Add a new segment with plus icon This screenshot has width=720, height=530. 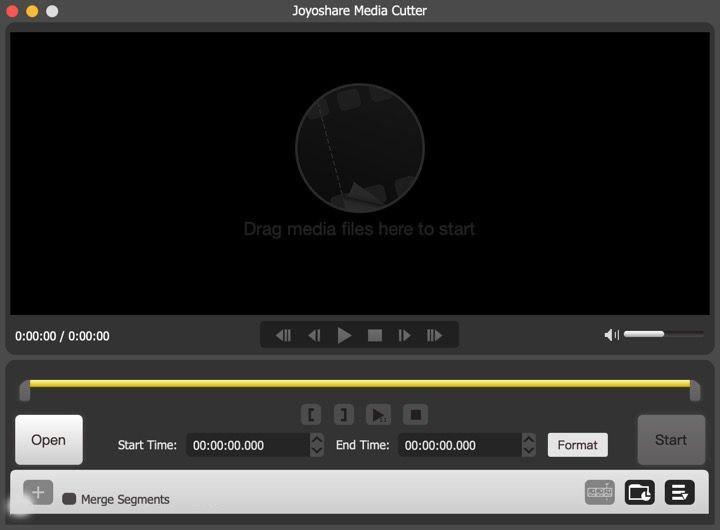(x=38, y=493)
